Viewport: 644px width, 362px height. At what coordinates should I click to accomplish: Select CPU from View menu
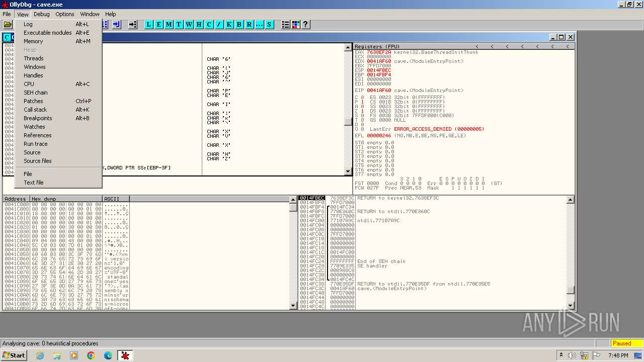58,84
